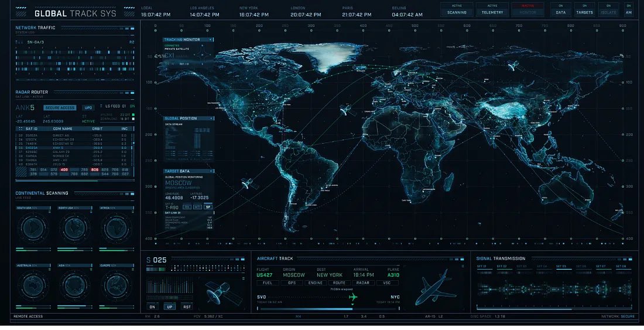644x330 pixels.
Task: Click the satellite icon west of South America
Action: point(249,183)
